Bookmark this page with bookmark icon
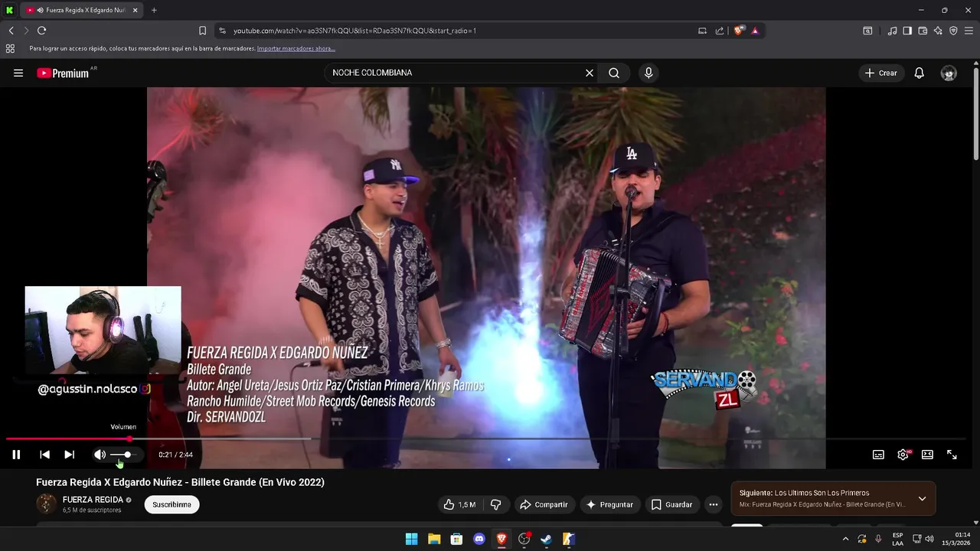 (202, 31)
